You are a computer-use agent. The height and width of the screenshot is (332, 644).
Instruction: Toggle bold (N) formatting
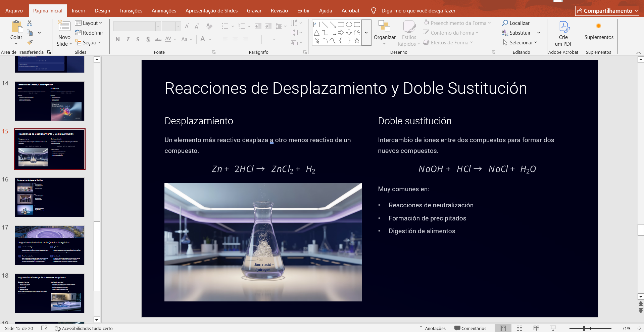pos(117,39)
